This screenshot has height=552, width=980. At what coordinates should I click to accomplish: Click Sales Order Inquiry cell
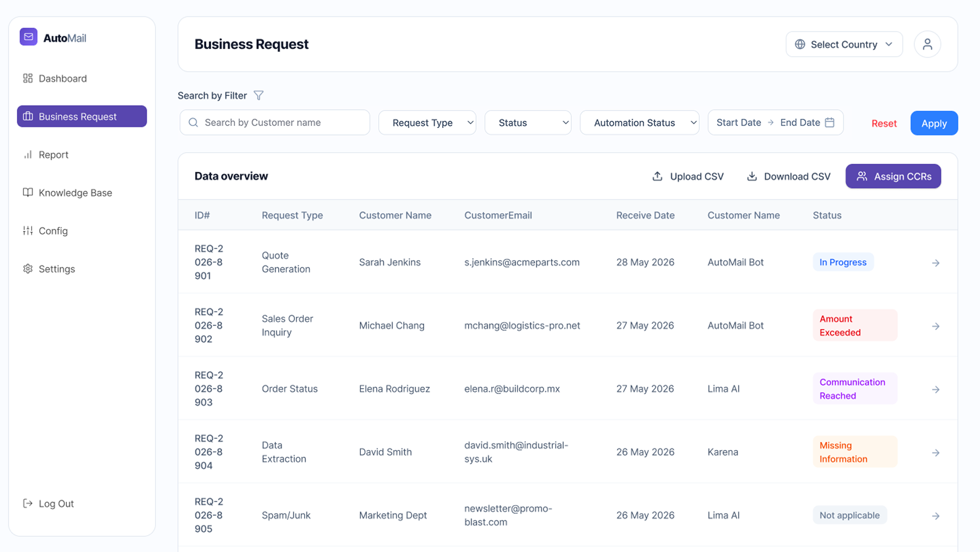click(x=287, y=325)
